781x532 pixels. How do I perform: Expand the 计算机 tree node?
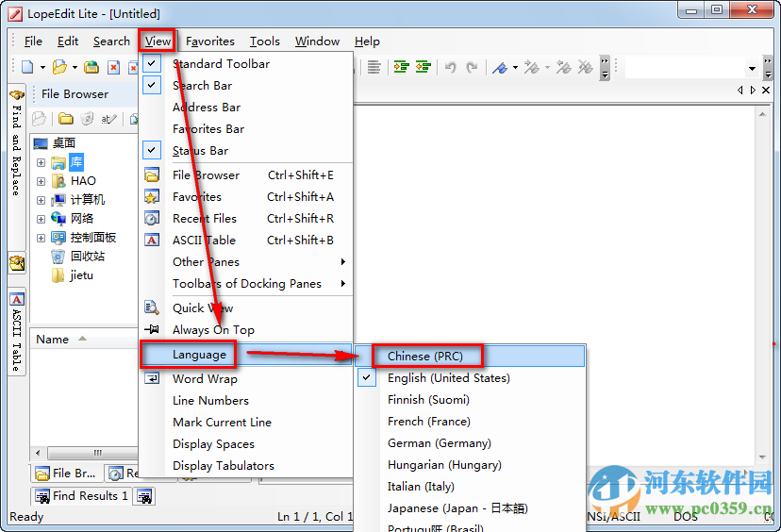(41, 200)
